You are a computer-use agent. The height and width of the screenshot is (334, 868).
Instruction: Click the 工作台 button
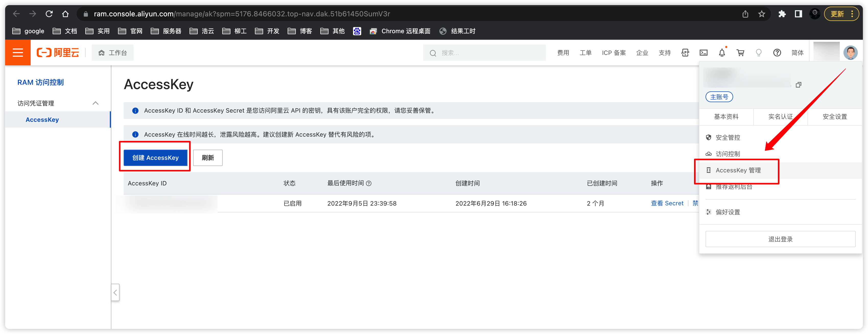(113, 53)
